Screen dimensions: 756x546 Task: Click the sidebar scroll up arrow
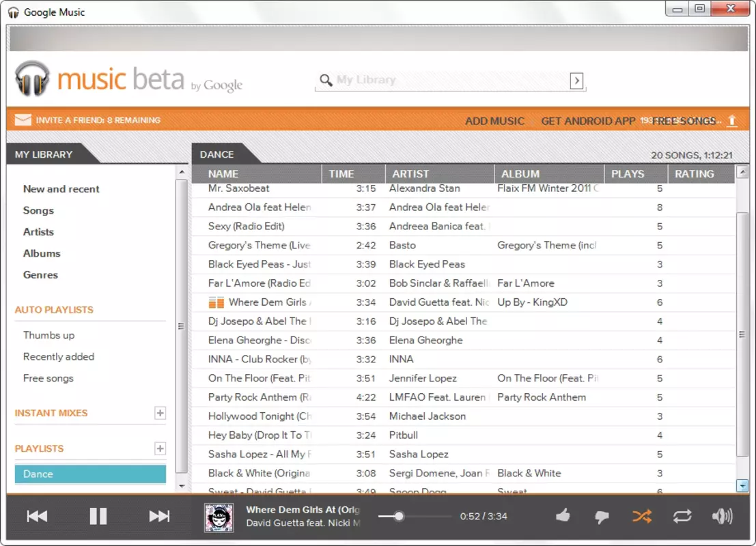click(181, 171)
